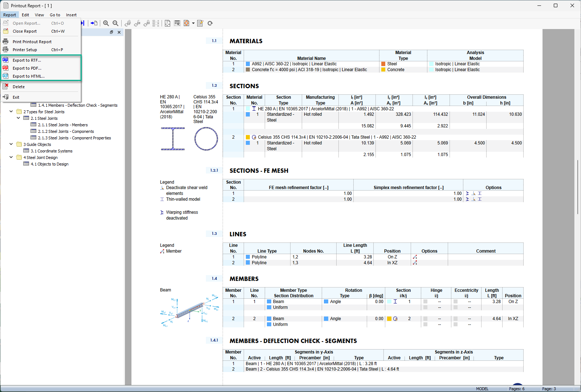Choose Export to RTF from the menu

click(26, 60)
